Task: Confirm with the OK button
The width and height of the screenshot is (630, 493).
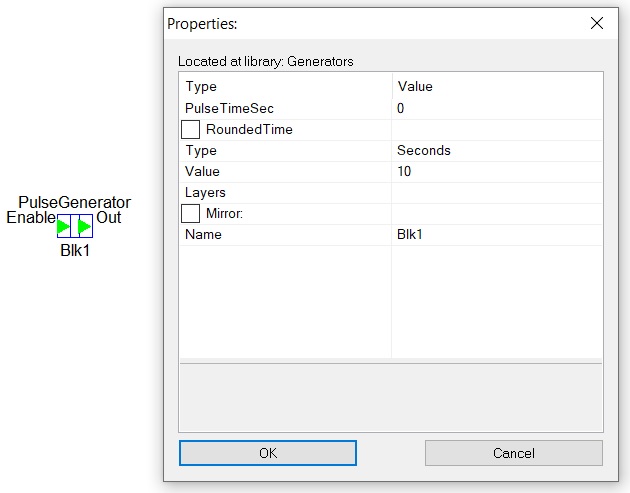Action: pos(268,453)
